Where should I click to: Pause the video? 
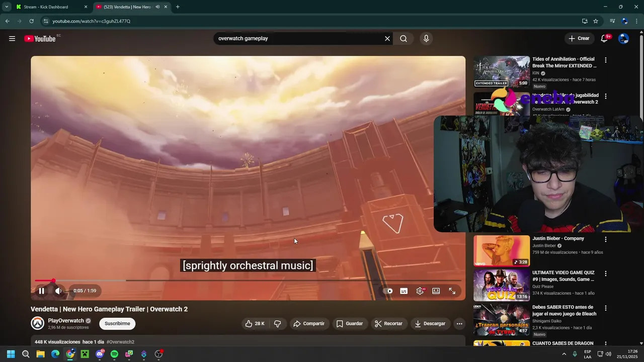pos(42,291)
